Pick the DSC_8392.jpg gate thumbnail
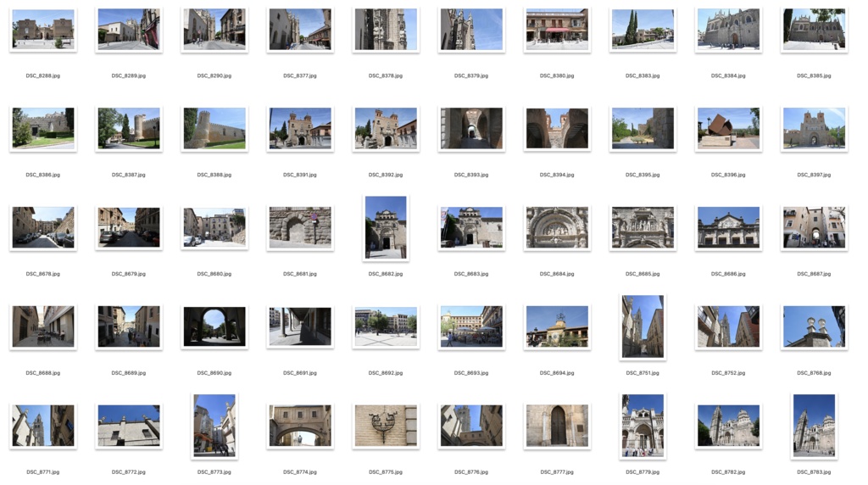 pos(386,128)
